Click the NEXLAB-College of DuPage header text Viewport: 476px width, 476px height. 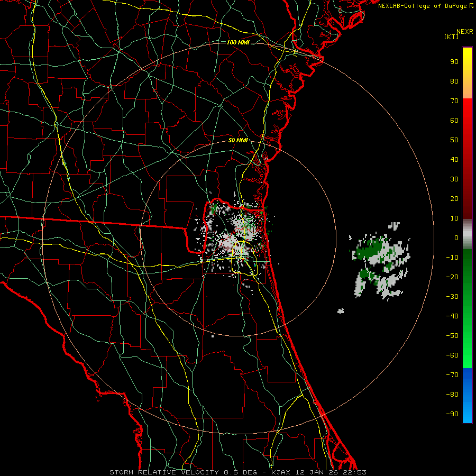click(x=425, y=6)
